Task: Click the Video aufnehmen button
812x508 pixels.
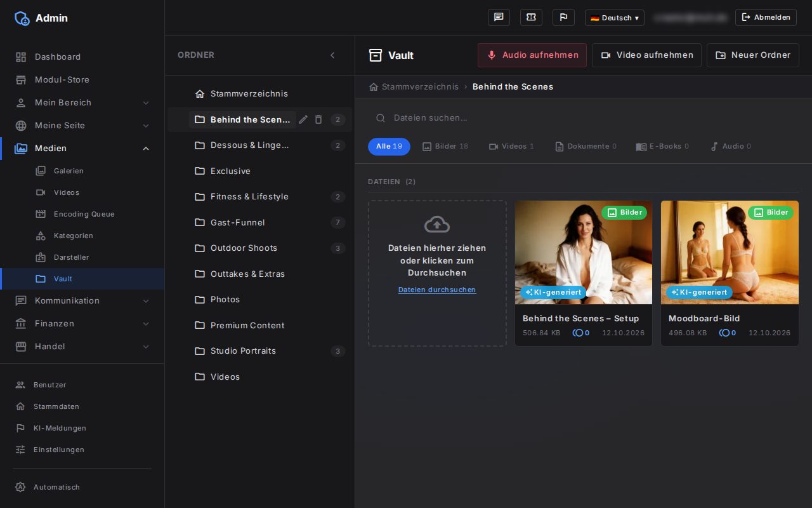Action: pos(646,55)
